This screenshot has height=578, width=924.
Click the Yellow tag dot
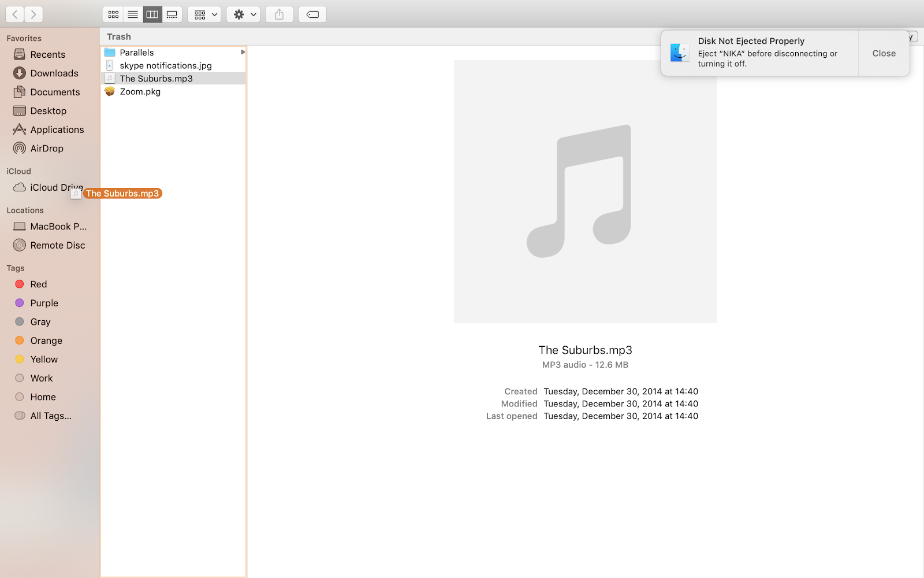pos(20,360)
